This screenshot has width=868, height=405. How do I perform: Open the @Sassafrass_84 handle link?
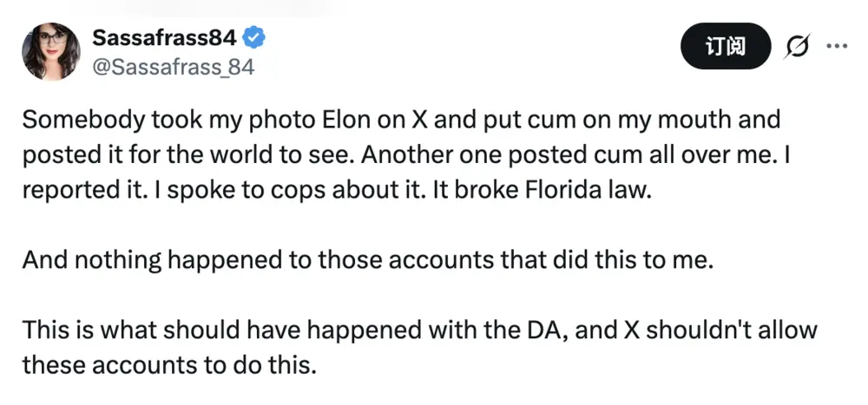(173, 66)
